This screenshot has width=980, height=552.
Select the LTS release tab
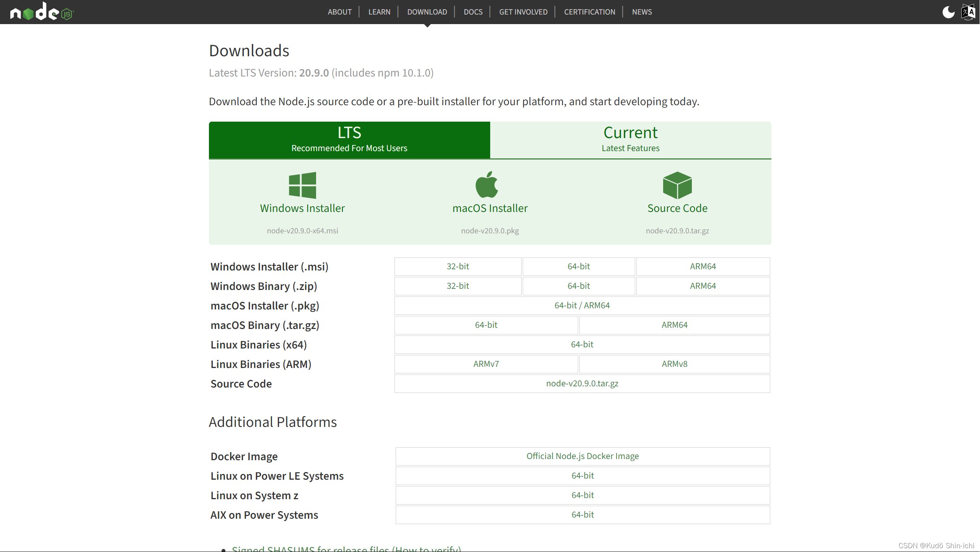[x=349, y=140]
